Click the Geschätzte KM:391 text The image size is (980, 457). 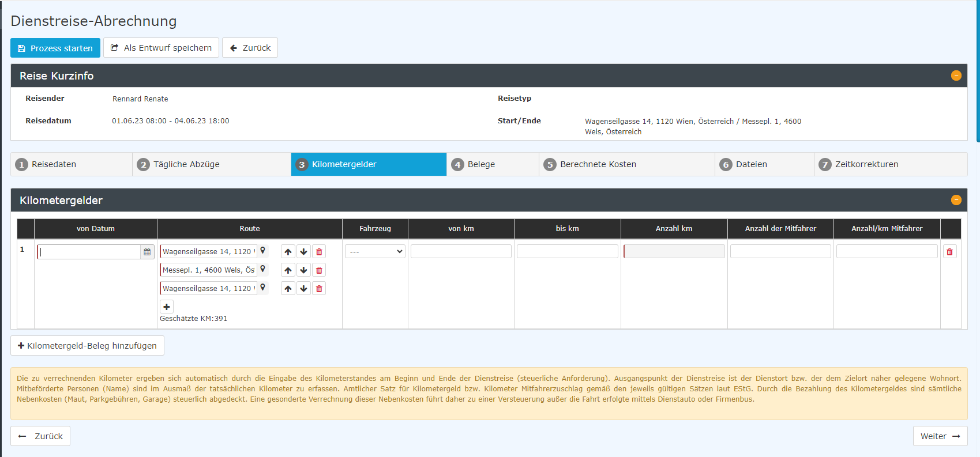[x=193, y=319]
